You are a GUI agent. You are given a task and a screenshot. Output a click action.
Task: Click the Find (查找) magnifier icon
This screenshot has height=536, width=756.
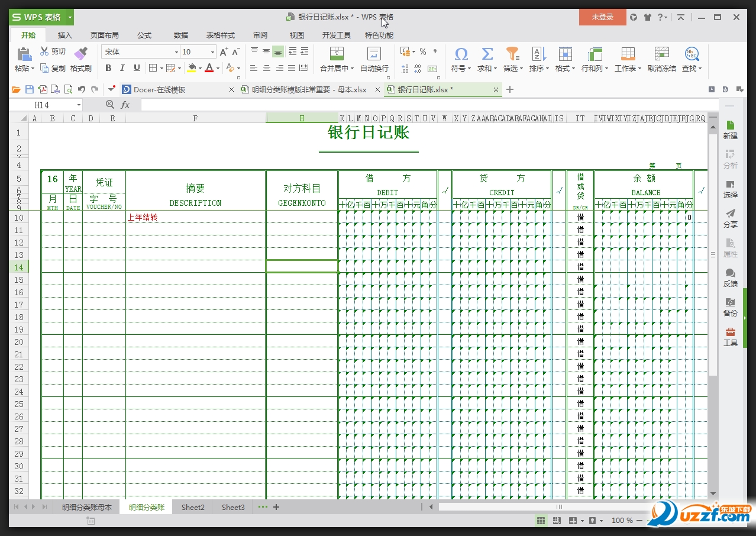(x=692, y=54)
